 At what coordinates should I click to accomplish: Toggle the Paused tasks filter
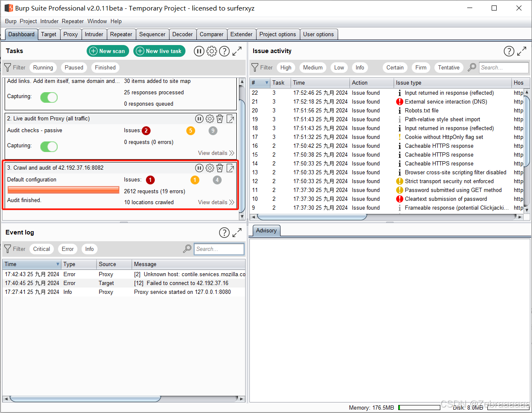click(74, 67)
